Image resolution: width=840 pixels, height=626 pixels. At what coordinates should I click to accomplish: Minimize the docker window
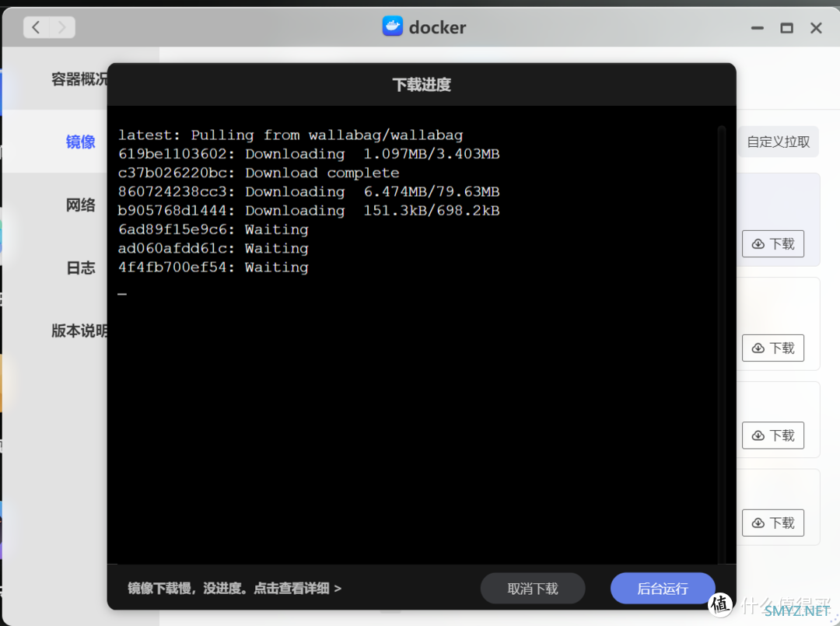pyautogui.click(x=757, y=28)
